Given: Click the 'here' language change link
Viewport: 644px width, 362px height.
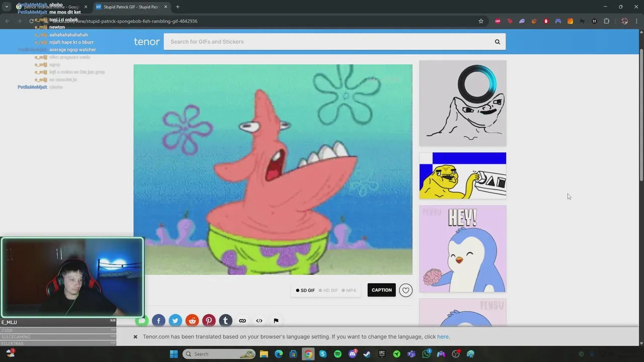Looking at the screenshot, I should (x=443, y=337).
